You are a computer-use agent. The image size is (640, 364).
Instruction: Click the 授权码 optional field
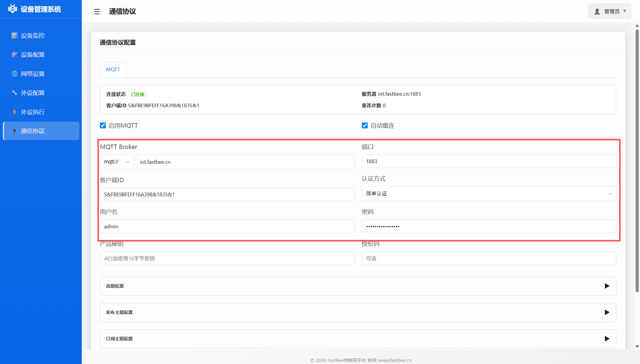pyautogui.click(x=489, y=258)
